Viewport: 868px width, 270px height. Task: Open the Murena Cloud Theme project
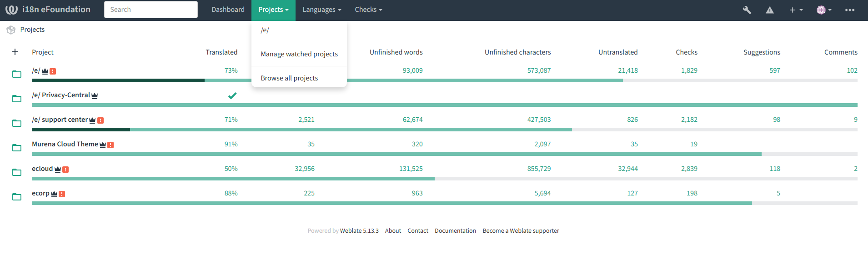65,144
